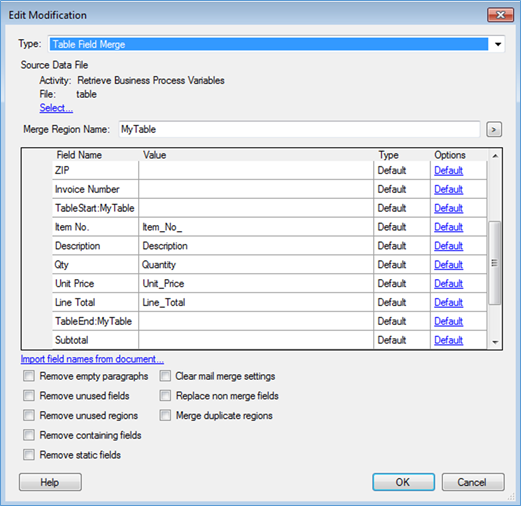Confirm with the OK button

(x=403, y=482)
